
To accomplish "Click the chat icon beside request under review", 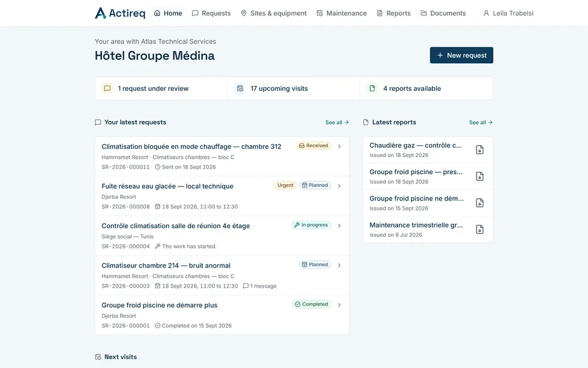I will point(107,88).
